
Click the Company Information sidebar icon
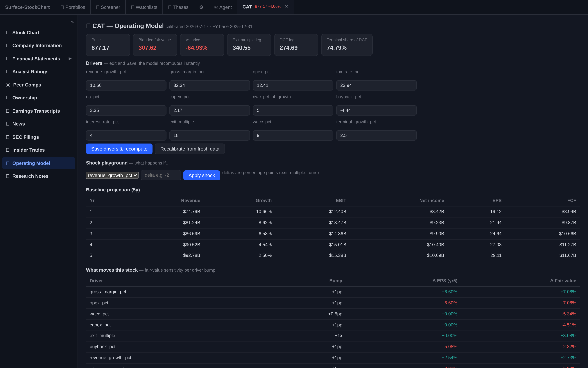point(8,45)
